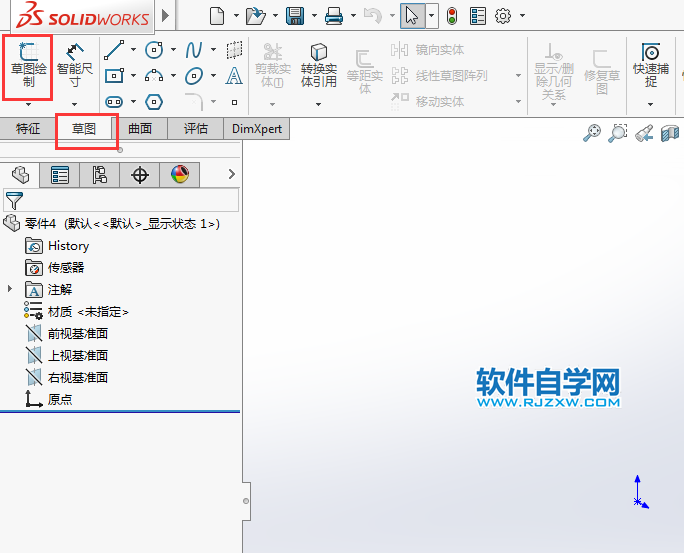Select the Ellipse sketch tool

(194, 76)
